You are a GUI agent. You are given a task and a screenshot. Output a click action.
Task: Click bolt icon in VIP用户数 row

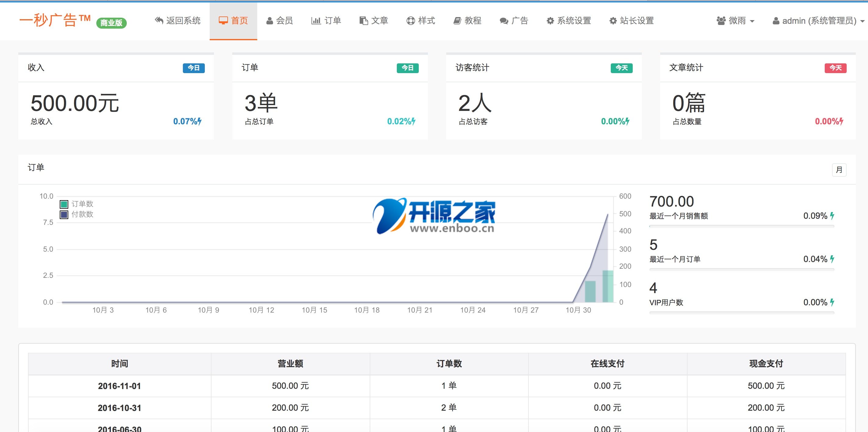pos(832,302)
